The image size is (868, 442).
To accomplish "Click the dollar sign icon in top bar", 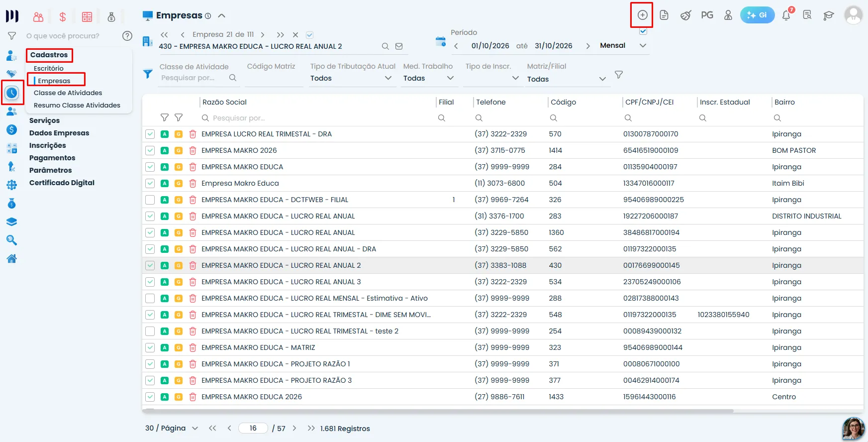I will coord(63,17).
